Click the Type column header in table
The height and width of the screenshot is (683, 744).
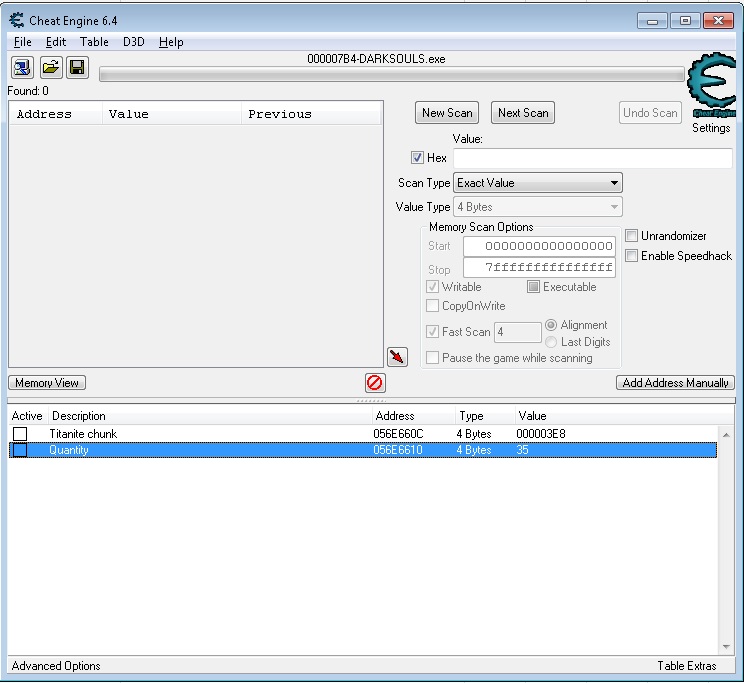click(485, 416)
